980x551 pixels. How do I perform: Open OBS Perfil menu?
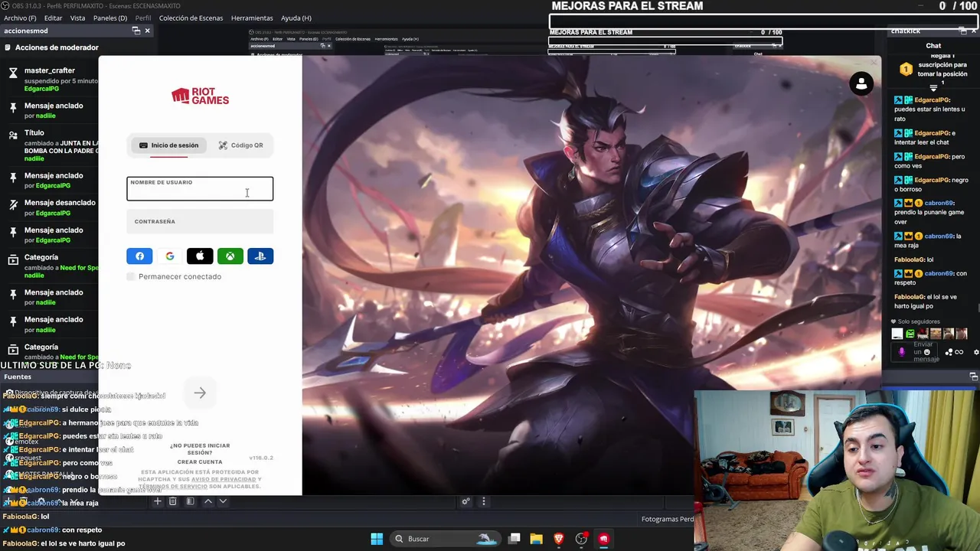pos(143,18)
